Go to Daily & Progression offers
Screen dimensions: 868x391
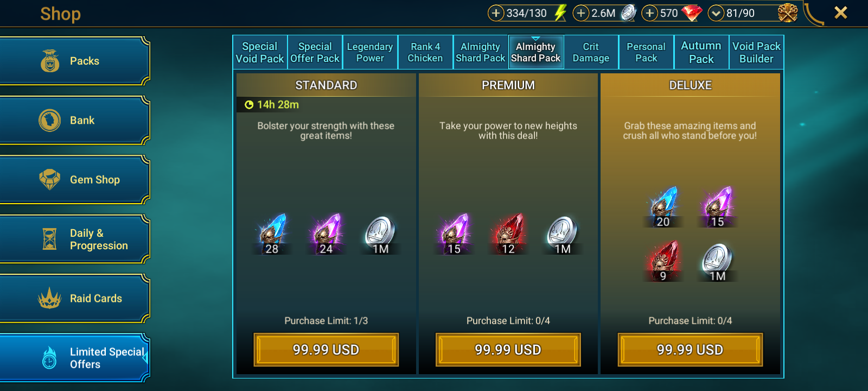[74, 239]
